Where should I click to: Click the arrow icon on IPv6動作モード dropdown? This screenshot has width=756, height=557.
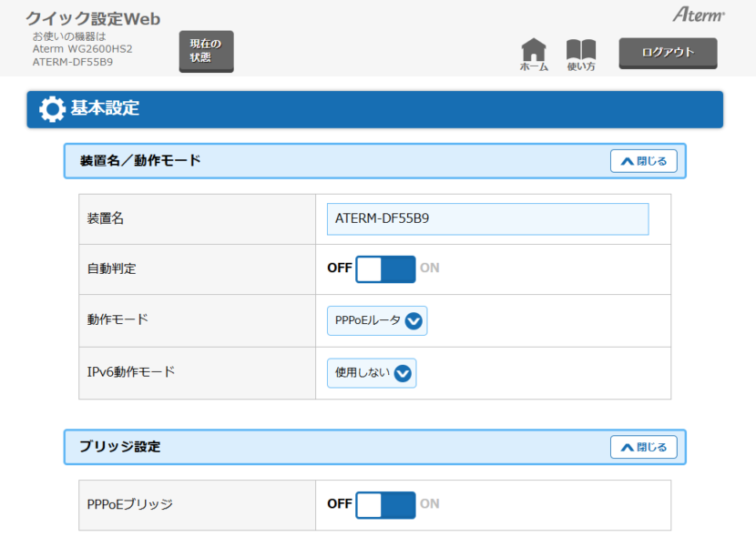403,373
